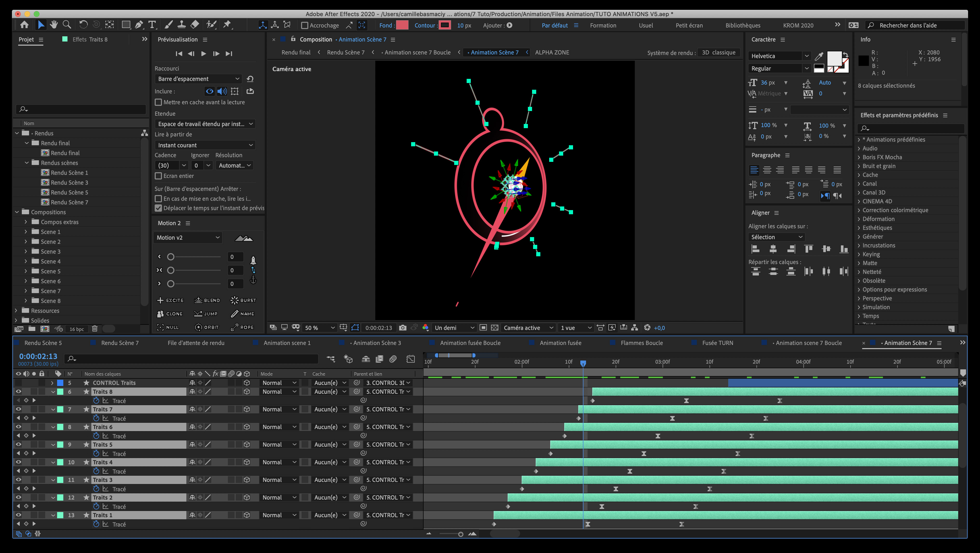Screen dimensions: 980x553
Task: Select the Eraser tool
Action: pos(195,25)
